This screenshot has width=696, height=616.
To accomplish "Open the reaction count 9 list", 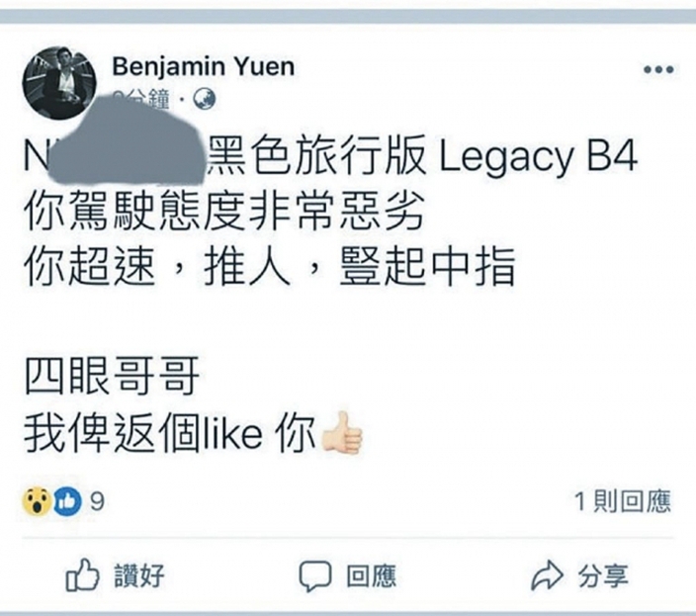I will (x=97, y=502).
